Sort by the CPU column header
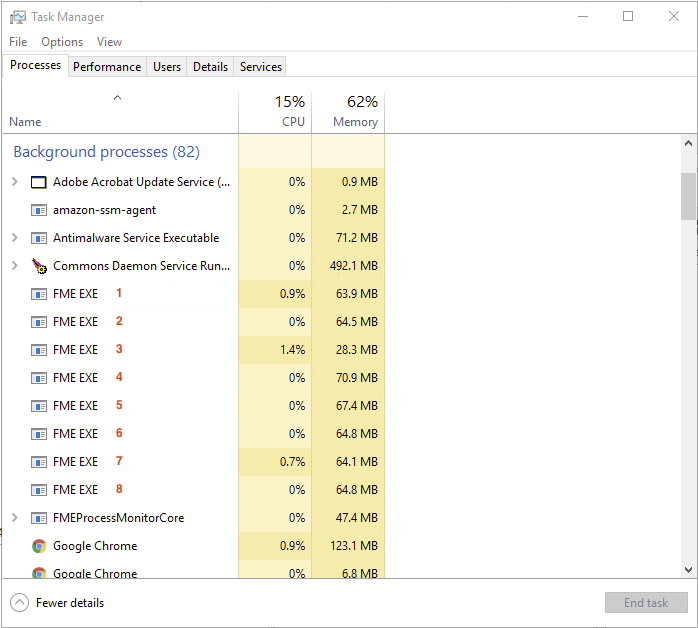This screenshot has height=628, width=698. pos(275,112)
